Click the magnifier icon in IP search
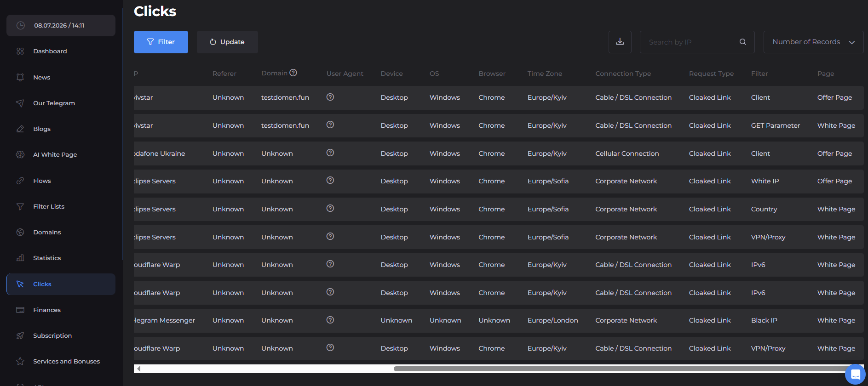Viewport: 868px width, 386px height. pyautogui.click(x=743, y=42)
